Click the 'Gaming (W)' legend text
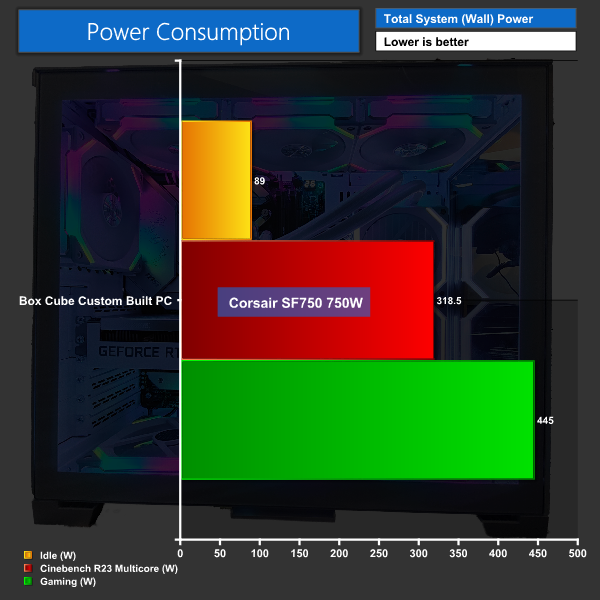Image resolution: width=600 pixels, height=600 pixels. pos(68,582)
